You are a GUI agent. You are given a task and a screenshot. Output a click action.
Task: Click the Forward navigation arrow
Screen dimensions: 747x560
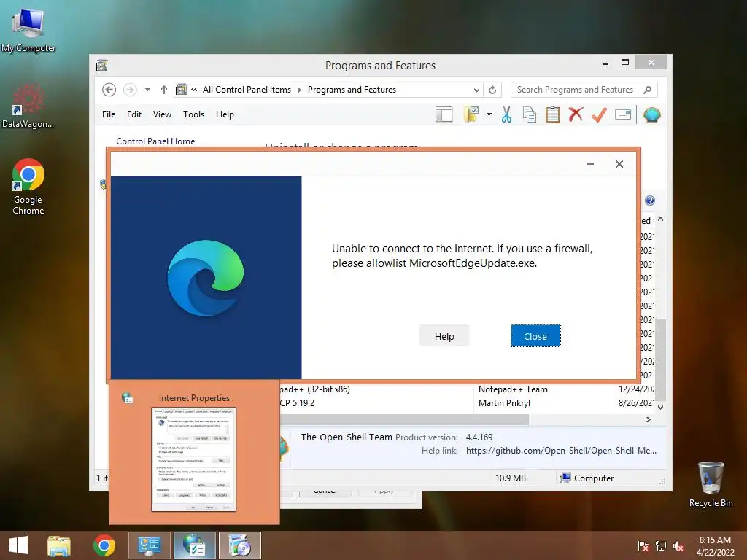[130, 90]
